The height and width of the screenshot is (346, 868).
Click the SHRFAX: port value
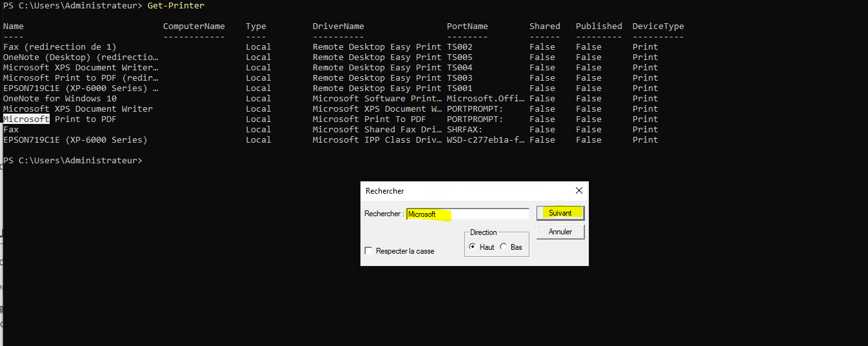pos(465,130)
